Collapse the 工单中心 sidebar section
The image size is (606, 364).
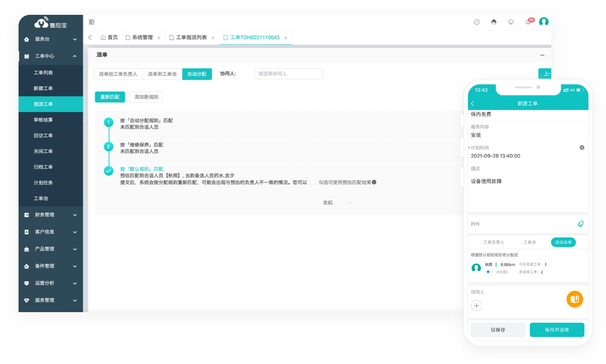[x=51, y=56]
